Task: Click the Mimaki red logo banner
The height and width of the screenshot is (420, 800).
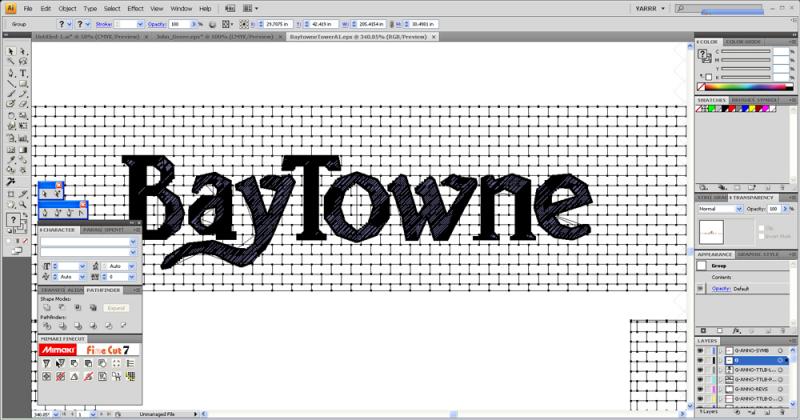Action: click(x=58, y=350)
